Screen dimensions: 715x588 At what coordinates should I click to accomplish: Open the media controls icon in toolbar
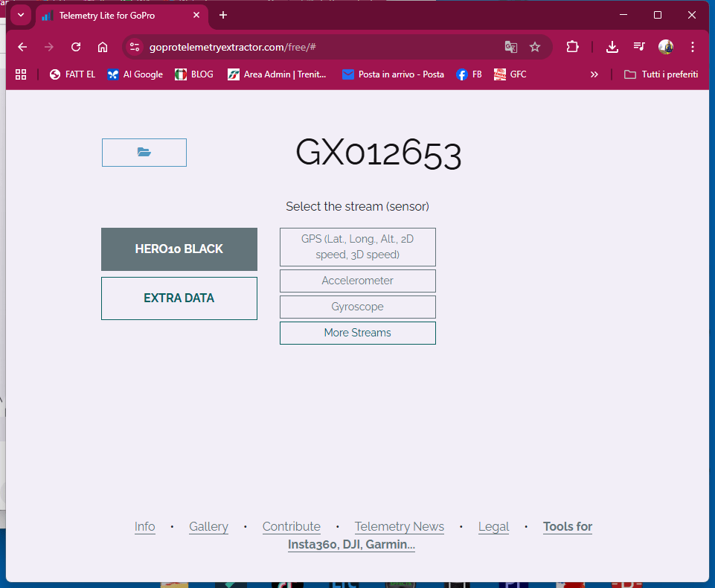click(x=639, y=47)
